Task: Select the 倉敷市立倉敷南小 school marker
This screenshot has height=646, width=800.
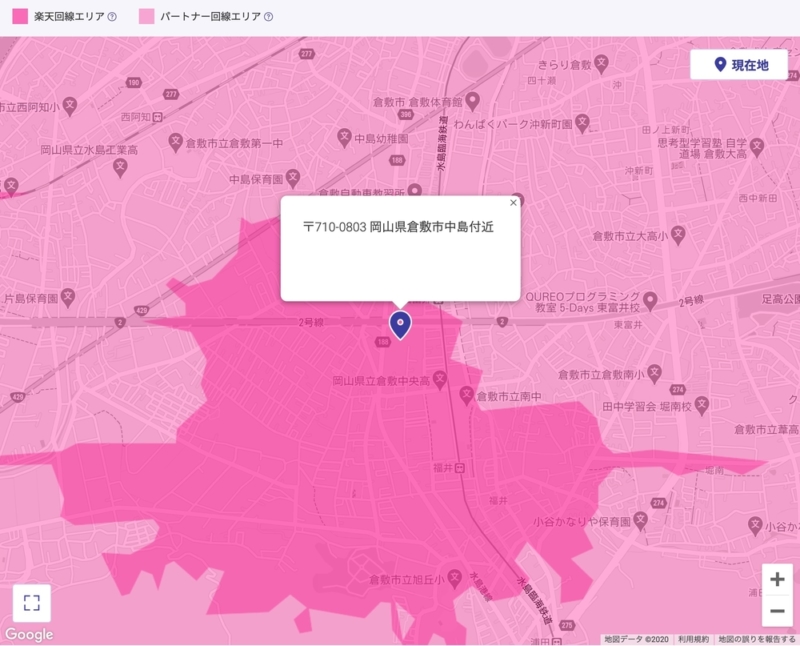Action: tap(655, 374)
